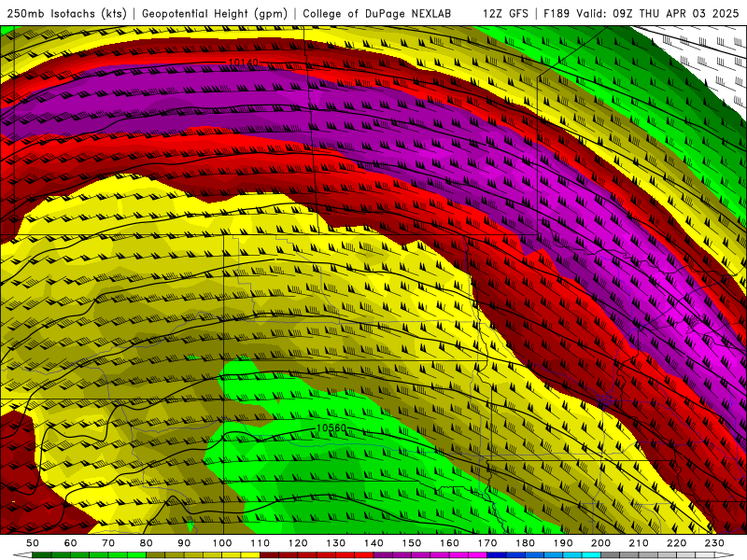The width and height of the screenshot is (747, 560).
Task: Click the 'F189' forecast hour text
Action: 557,13
